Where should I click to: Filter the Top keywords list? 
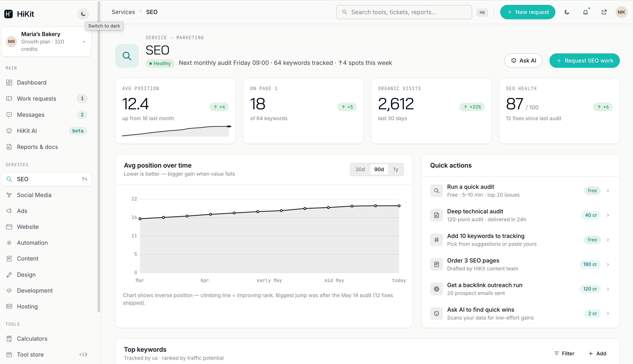[x=564, y=353]
